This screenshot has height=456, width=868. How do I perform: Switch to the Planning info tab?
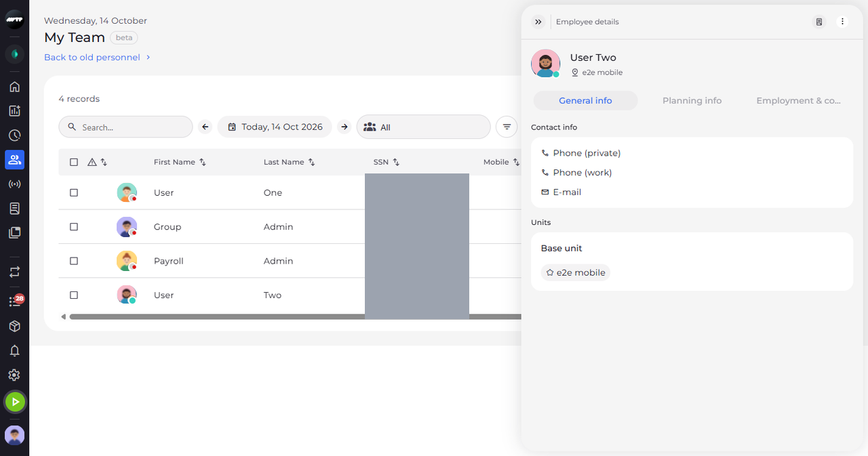pos(692,100)
